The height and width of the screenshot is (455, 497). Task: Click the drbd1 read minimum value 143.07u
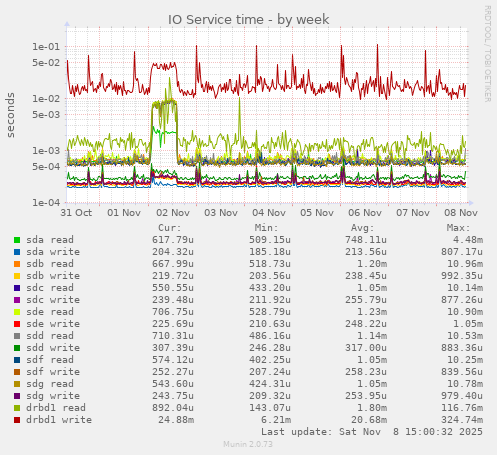click(270, 408)
